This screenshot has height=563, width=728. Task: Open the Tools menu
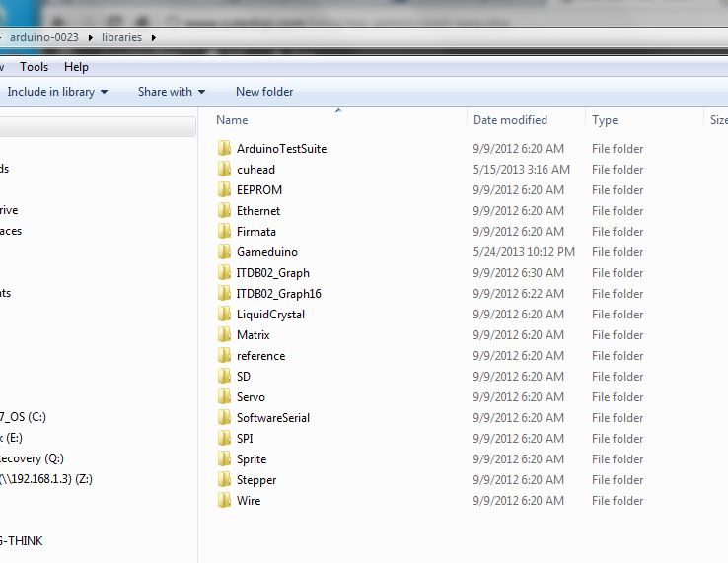point(34,67)
